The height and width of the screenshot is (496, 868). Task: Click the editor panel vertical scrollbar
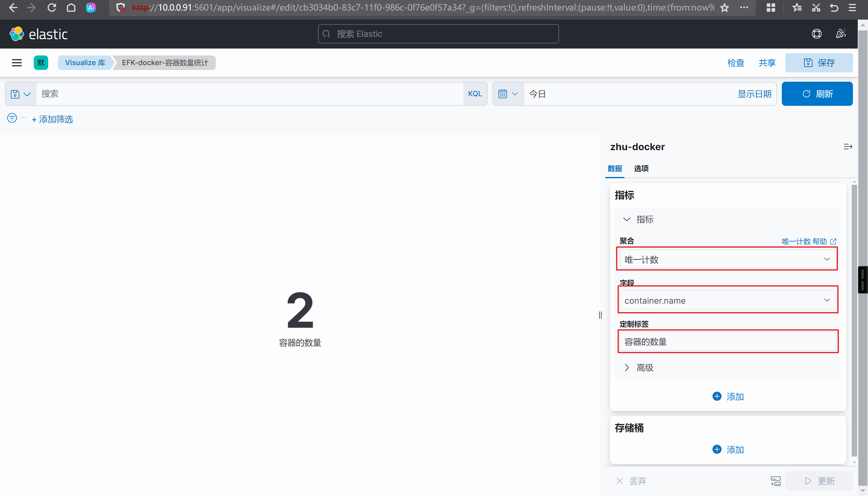[x=854, y=320]
